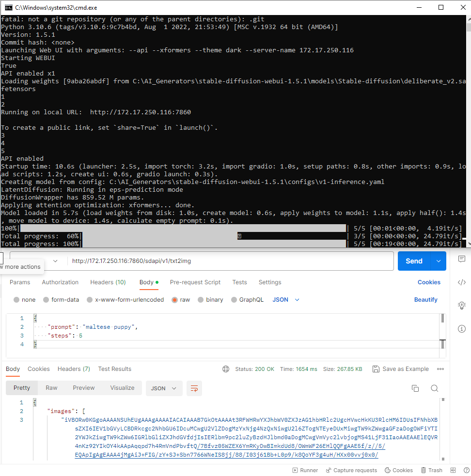Open the HTTP method dropdown
Screen dimensions: 471x476
point(54,261)
